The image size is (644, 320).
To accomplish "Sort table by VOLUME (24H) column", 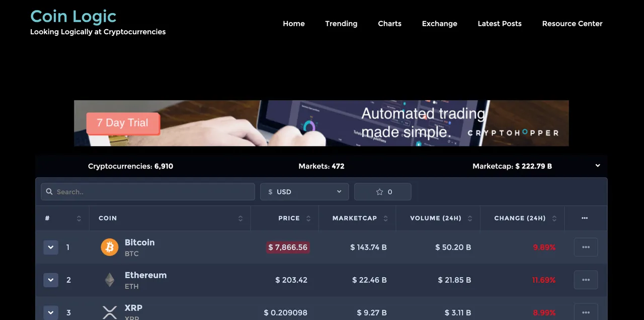I will (x=470, y=218).
